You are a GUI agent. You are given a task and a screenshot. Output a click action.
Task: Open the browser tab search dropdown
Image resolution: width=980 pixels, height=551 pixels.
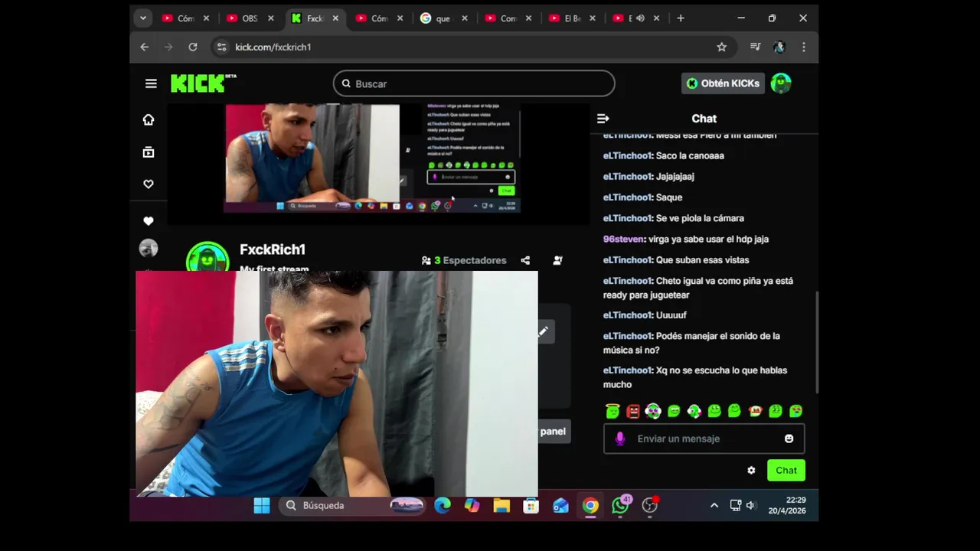142,18
